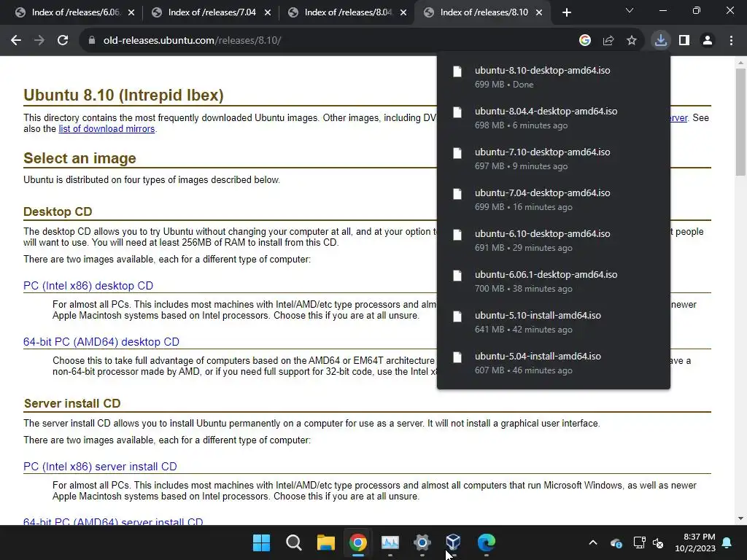The height and width of the screenshot is (560, 747).
Task: Click file icon of ubuntu-6.06.1-desktop-amd64.iso
Action: pyautogui.click(x=457, y=276)
